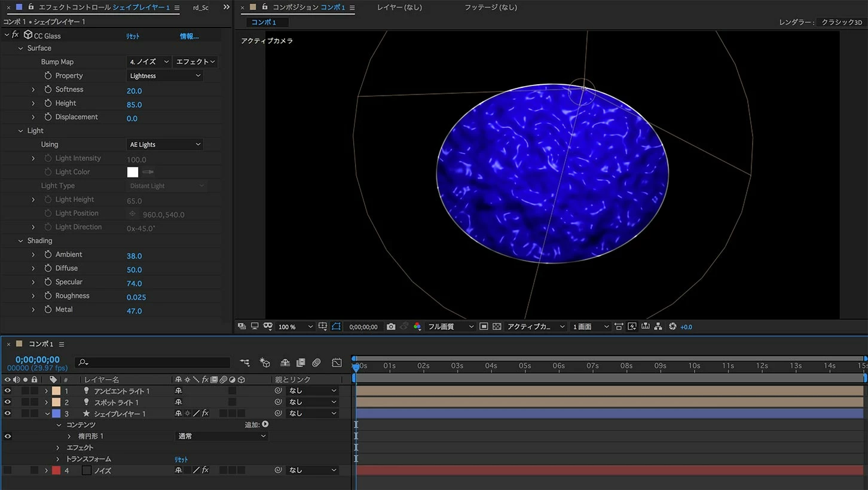Toggle mask and shape path visibility
868x490 pixels.
[336, 327]
